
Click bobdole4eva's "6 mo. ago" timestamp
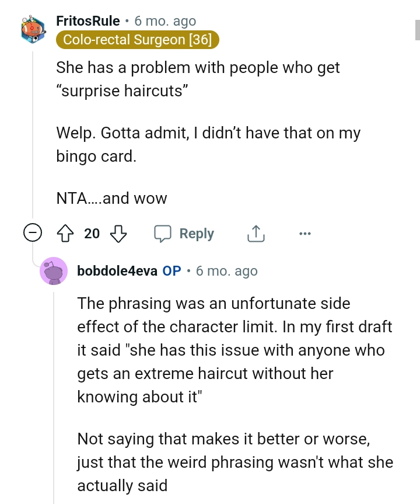[x=227, y=271]
